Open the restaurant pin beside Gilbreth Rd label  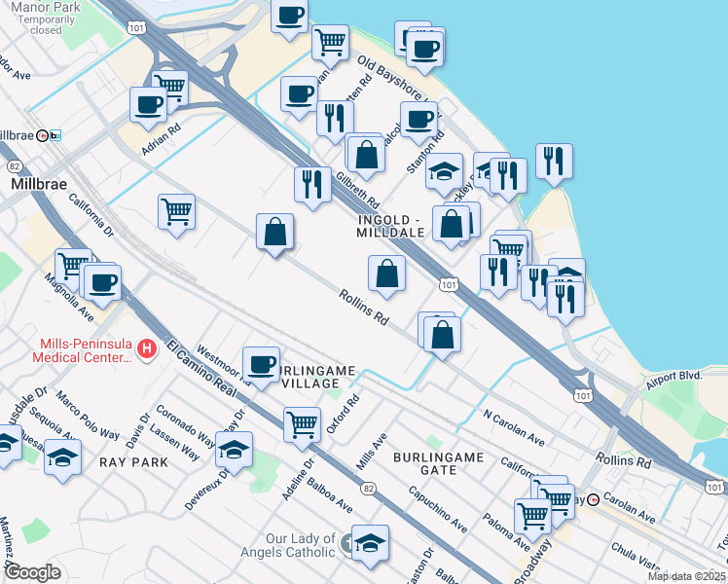coord(312,183)
